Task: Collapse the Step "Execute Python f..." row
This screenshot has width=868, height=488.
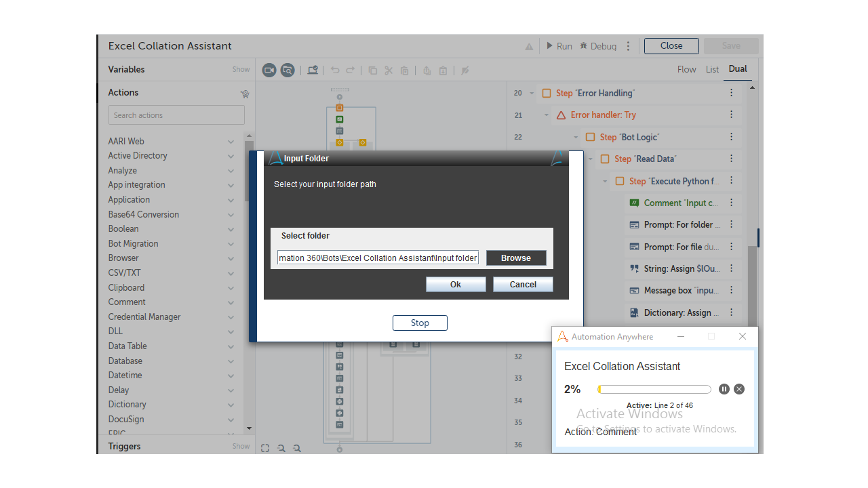Action: click(605, 182)
